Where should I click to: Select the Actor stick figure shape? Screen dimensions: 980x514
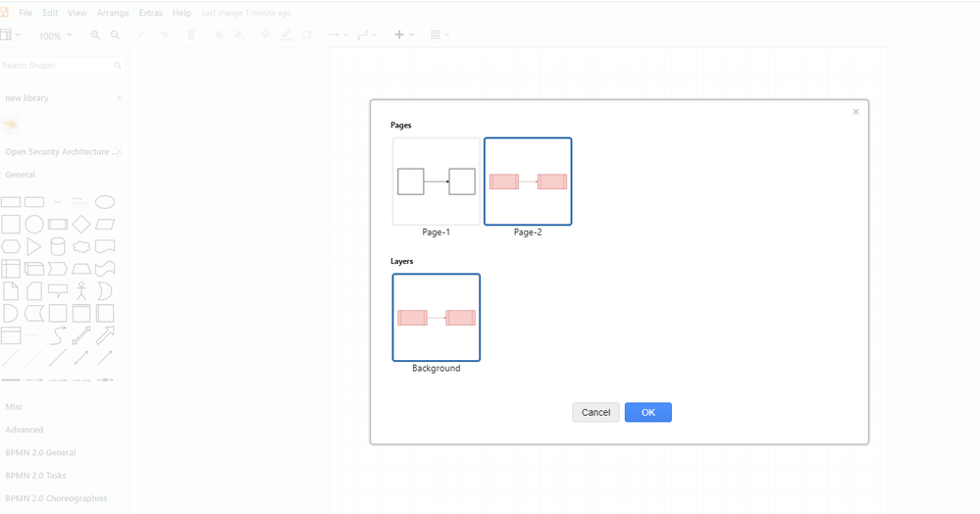click(81, 290)
